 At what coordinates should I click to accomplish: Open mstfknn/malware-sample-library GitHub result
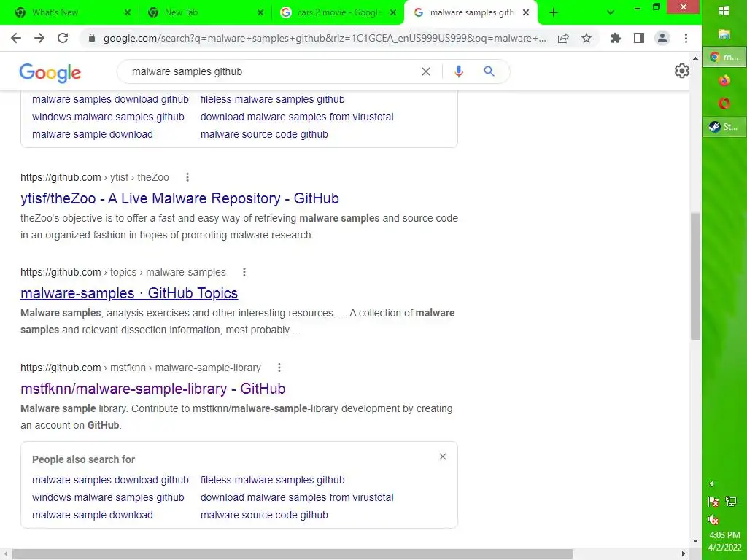[x=153, y=389]
